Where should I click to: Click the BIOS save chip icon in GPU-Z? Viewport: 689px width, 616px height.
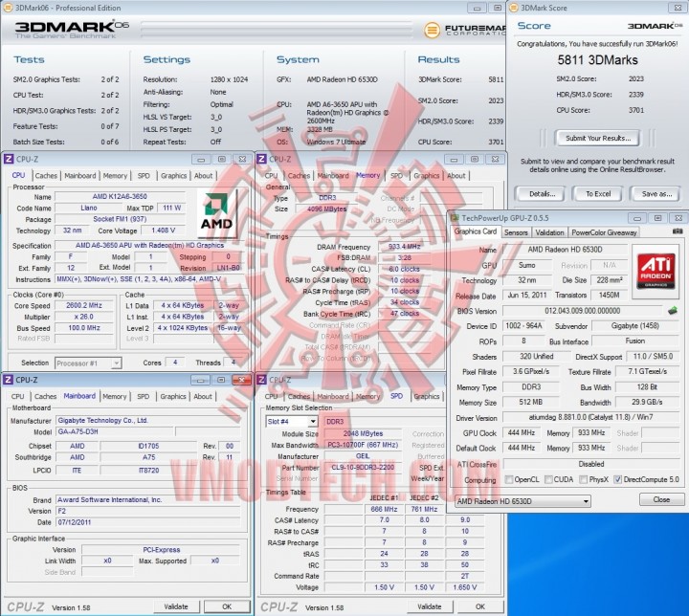[x=673, y=311]
